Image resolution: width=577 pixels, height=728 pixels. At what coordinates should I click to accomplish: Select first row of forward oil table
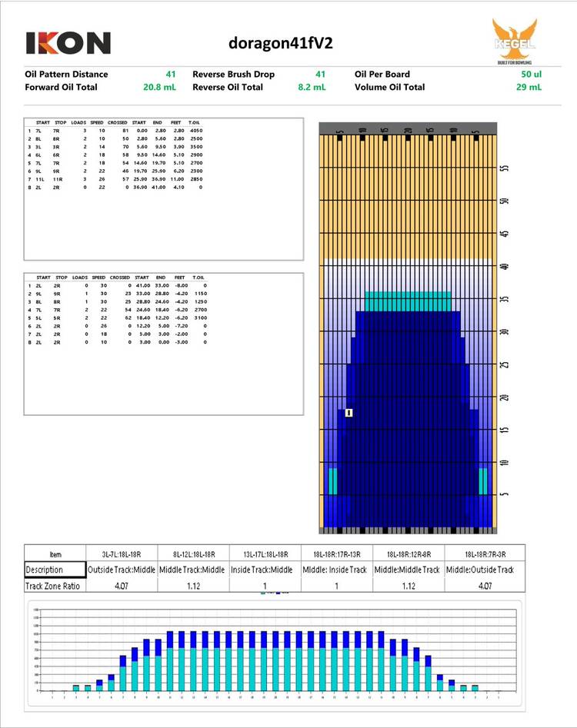click(115, 131)
